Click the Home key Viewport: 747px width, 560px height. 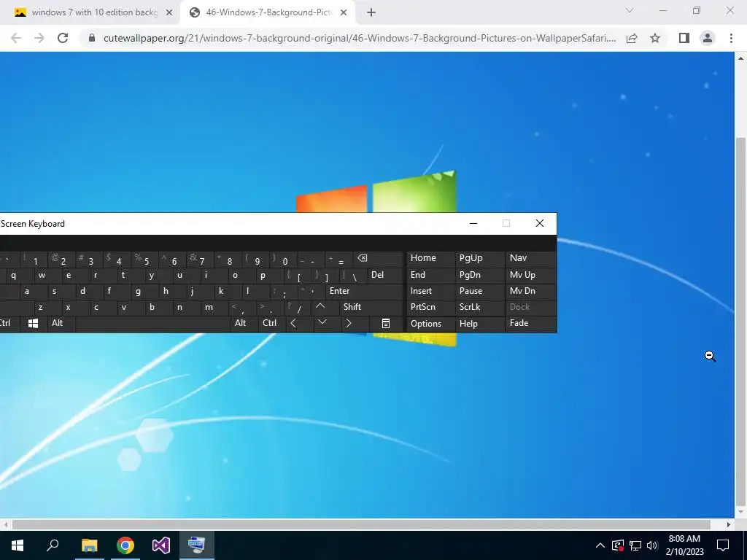point(430,258)
